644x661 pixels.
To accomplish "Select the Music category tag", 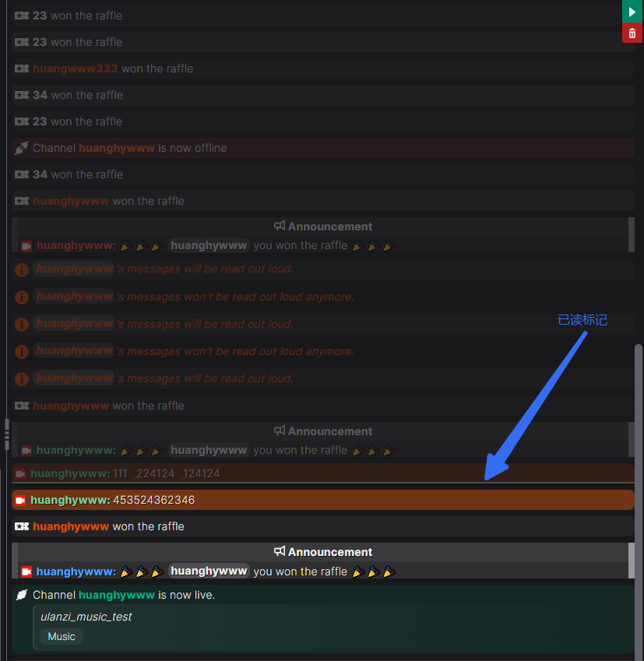I will click(62, 636).
